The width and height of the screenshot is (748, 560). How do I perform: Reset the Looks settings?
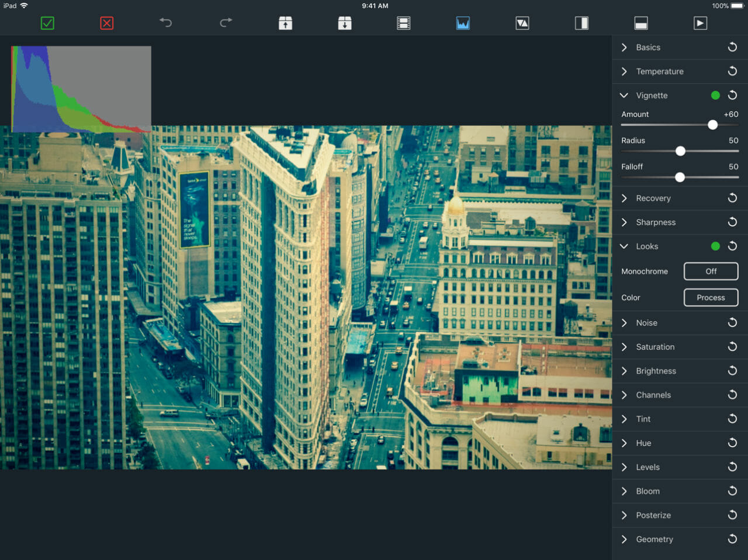point(732,246)
